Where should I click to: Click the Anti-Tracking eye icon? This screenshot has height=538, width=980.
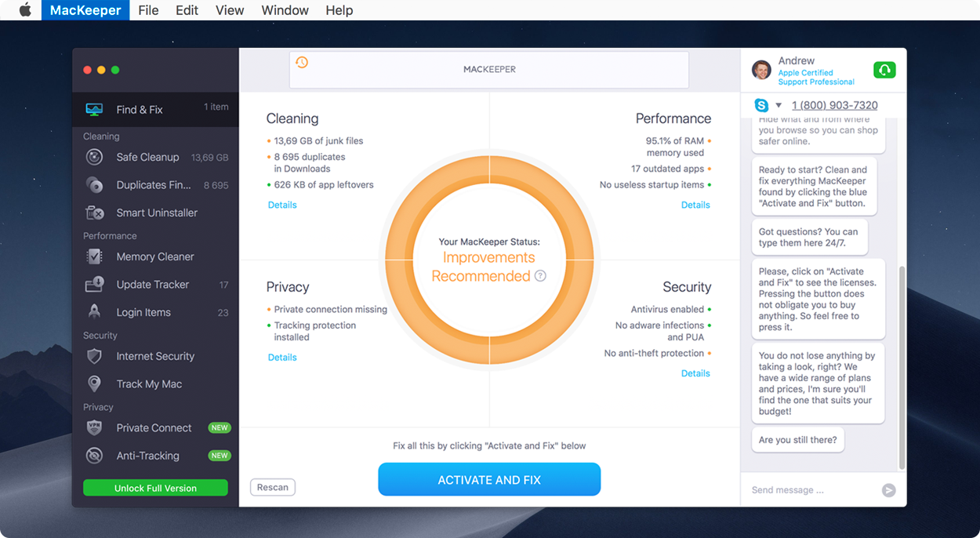94,455
